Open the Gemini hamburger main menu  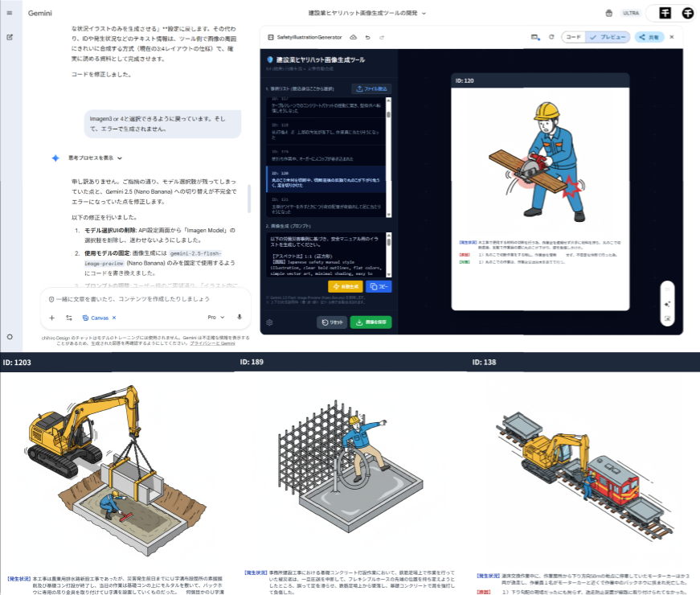(x=10, y=13)
